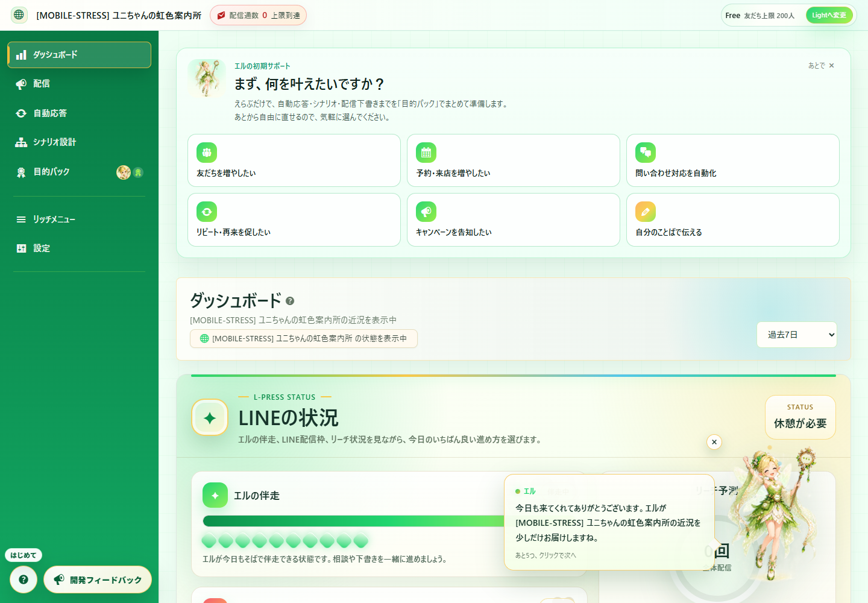
Task: Click the friends icon on 友だちを増やしたい
Action: click(207, 153)
